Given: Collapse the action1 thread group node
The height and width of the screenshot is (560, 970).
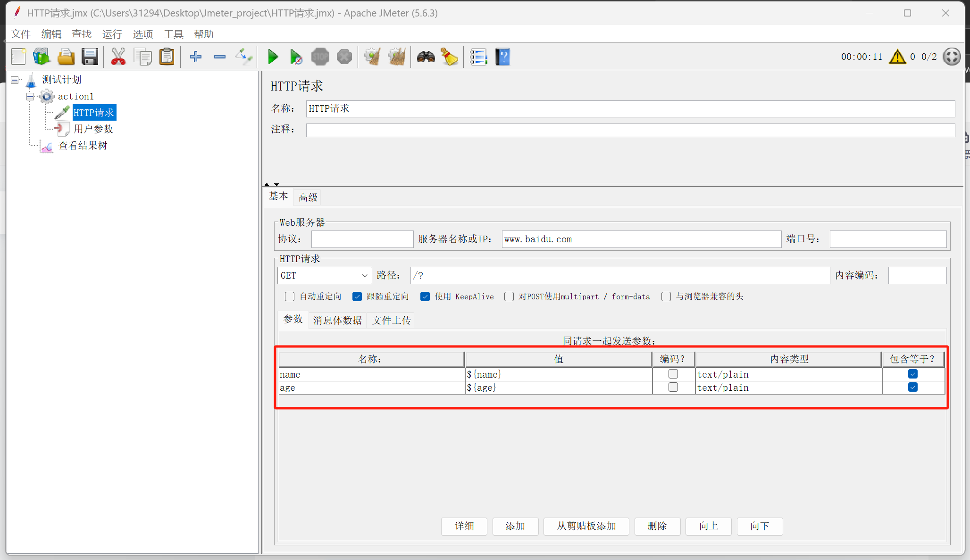Looking at the screenshot, I should (x=30, y=97).
